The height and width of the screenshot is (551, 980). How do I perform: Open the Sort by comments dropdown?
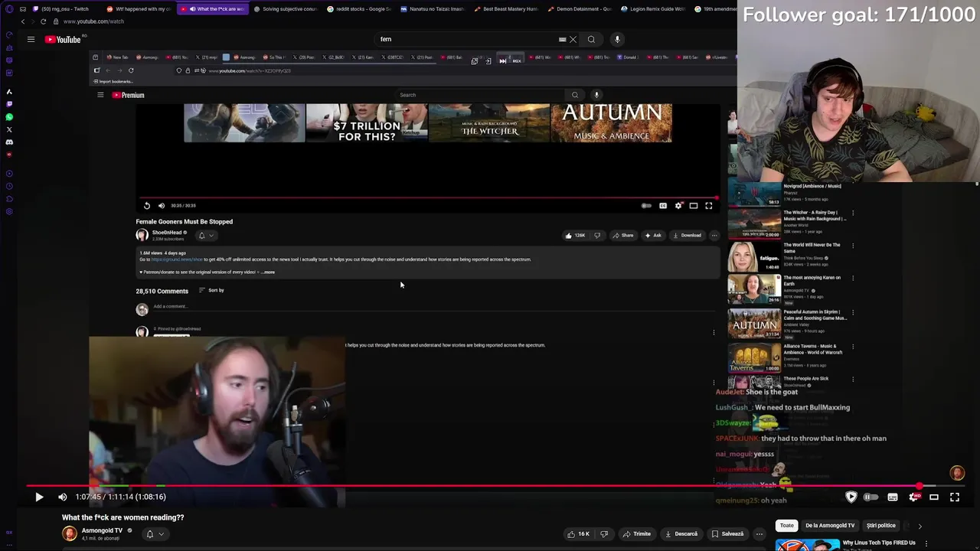pos(211,291)
